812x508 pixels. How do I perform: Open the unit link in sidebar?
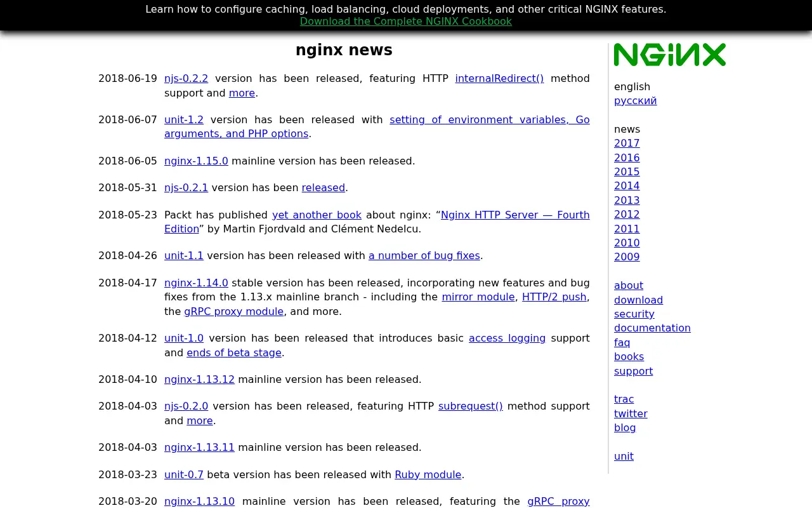point(624,456)
